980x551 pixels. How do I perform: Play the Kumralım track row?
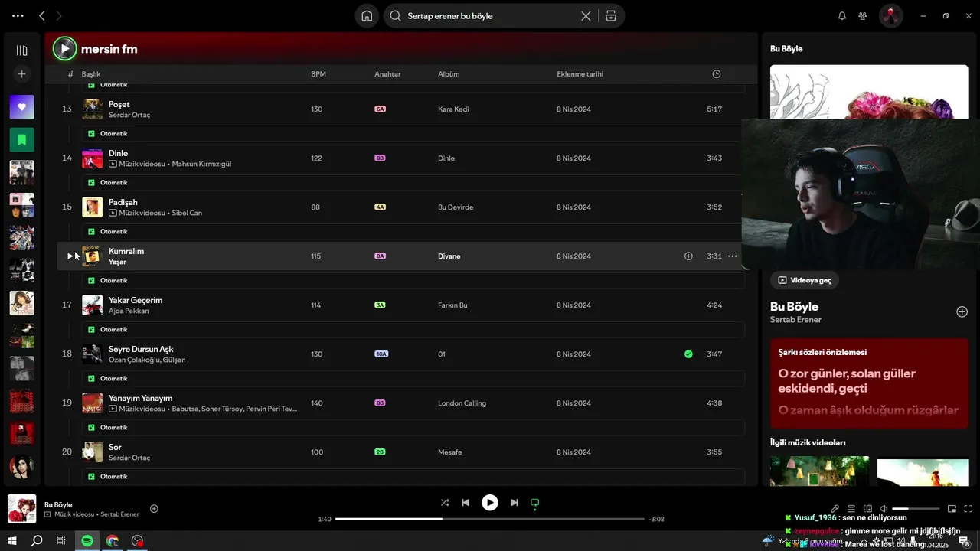click(x=70, y=256)
